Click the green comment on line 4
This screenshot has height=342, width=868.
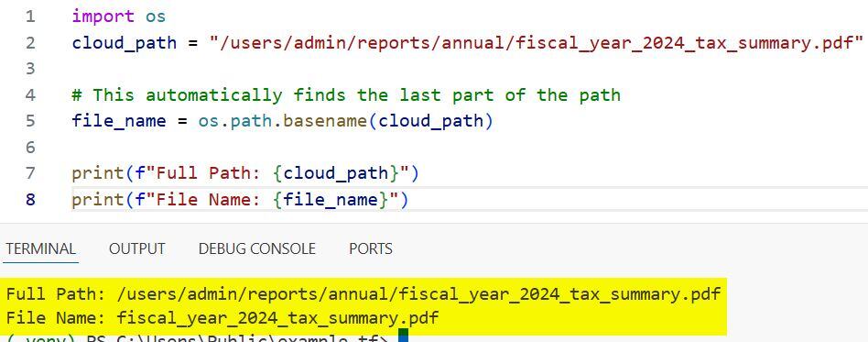pos(346,94)
